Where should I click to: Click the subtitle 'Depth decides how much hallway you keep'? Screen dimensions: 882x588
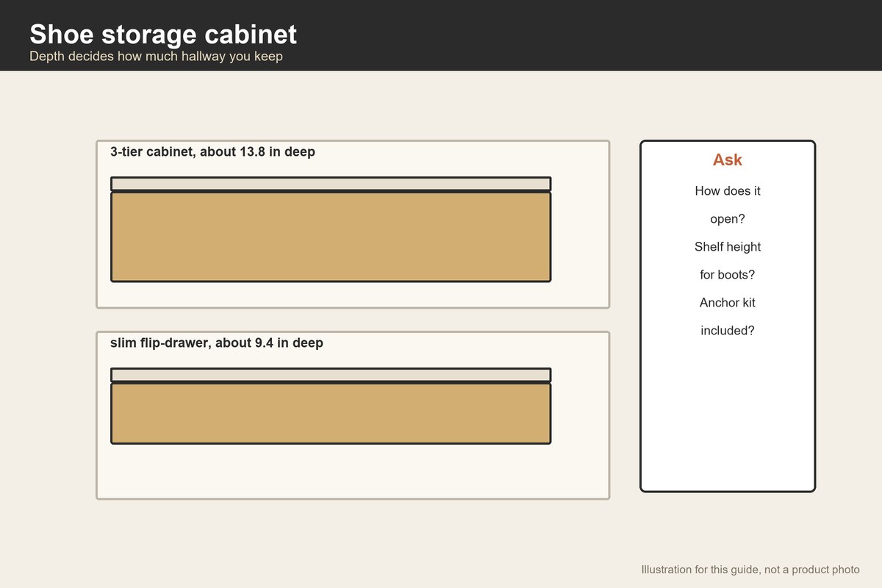point(156,57)
